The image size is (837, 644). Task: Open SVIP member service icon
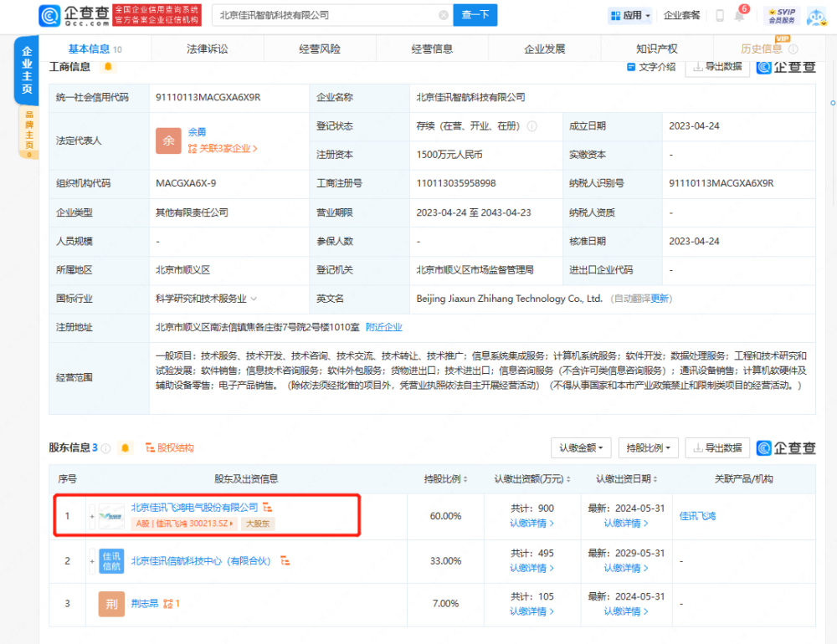[782, 16]
